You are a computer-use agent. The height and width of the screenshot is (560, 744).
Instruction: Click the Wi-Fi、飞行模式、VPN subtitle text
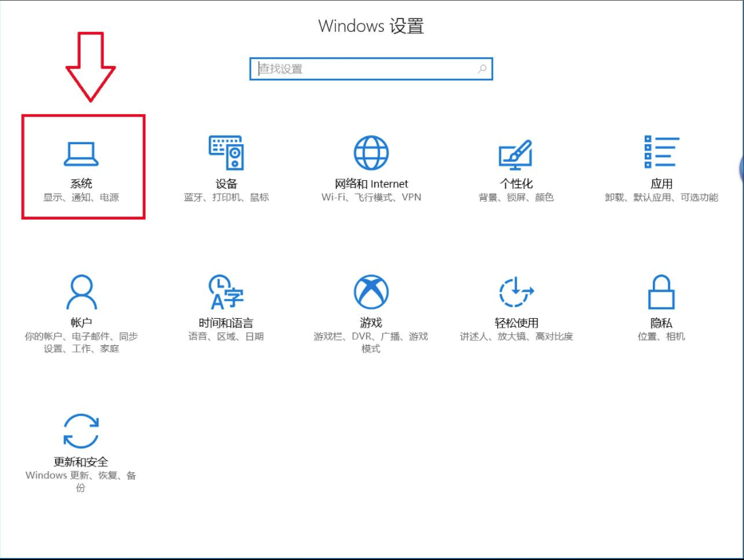[x=371, y=198]
